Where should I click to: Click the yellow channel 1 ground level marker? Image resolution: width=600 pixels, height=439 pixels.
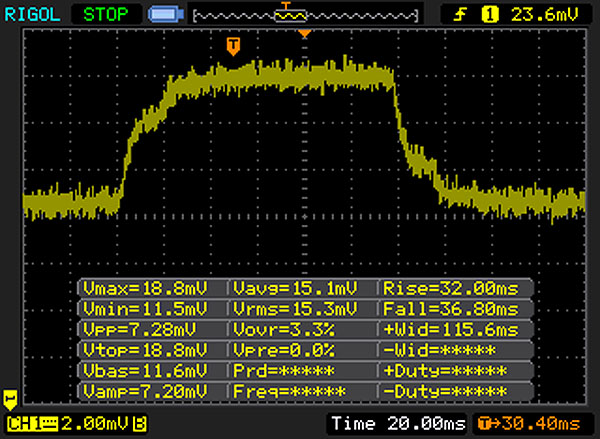pyautogui.click(x=10, y=400)
